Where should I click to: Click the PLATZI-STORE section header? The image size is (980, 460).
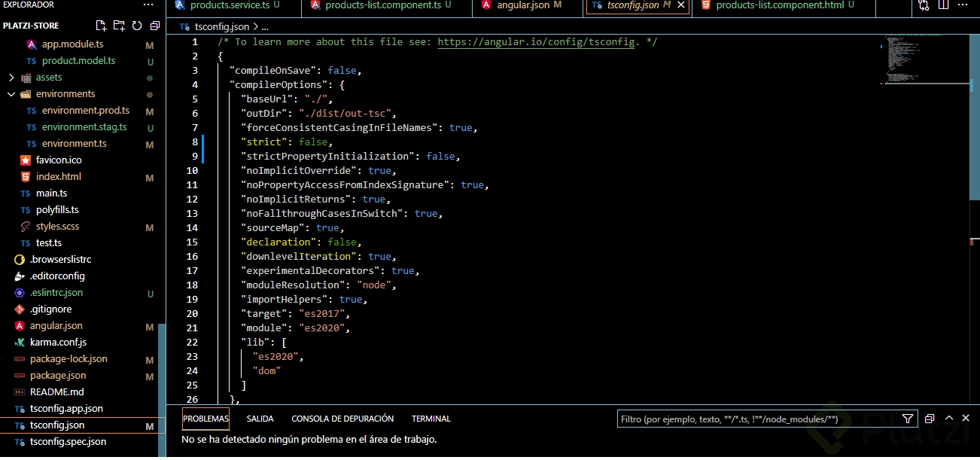(31, 26)
